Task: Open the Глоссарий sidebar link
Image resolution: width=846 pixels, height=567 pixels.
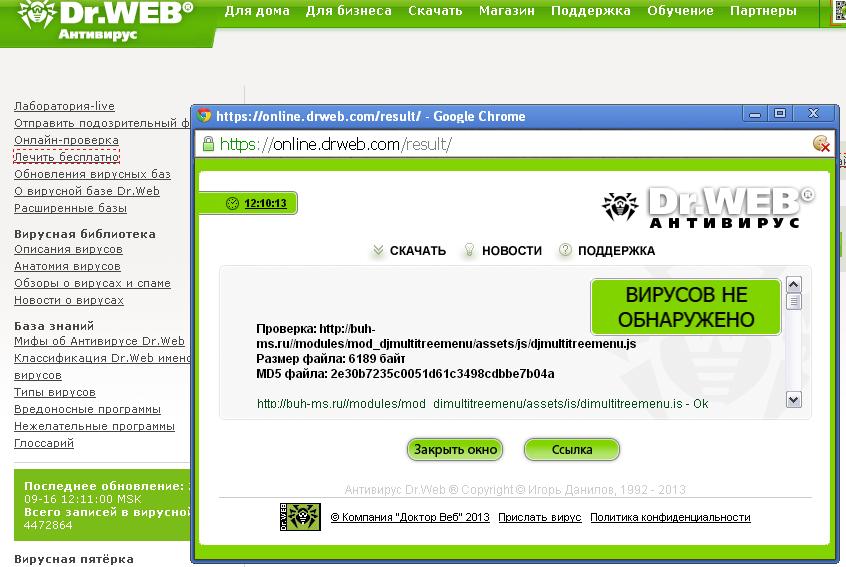Action: pos(44,443)
